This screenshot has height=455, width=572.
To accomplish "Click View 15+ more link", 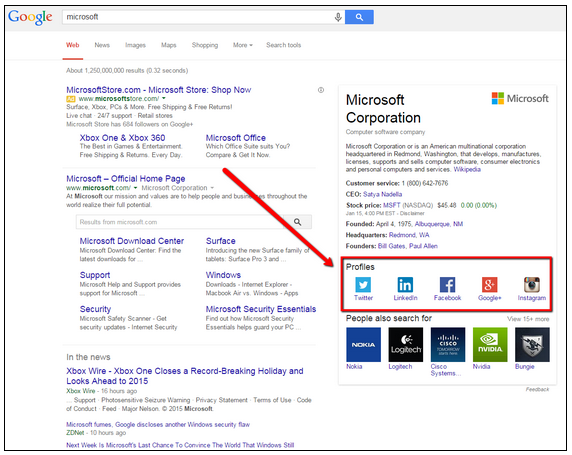I will [x=528, y=319].
